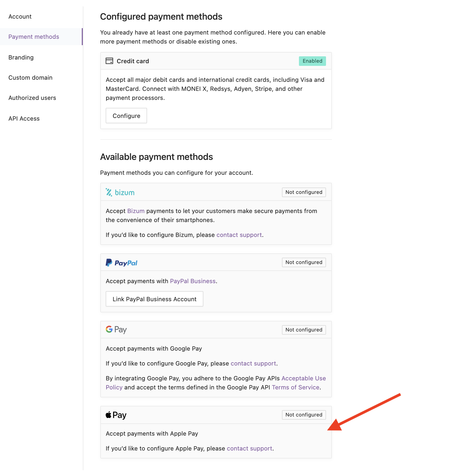Select Payment methods in sidebar
The image size is (463, 476).
click(x=34, y=37)
